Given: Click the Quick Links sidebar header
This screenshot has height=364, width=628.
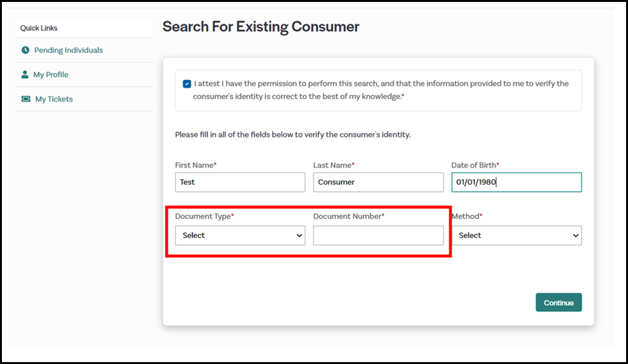Looking at the screenshot, I should click(x=39, y=28).
